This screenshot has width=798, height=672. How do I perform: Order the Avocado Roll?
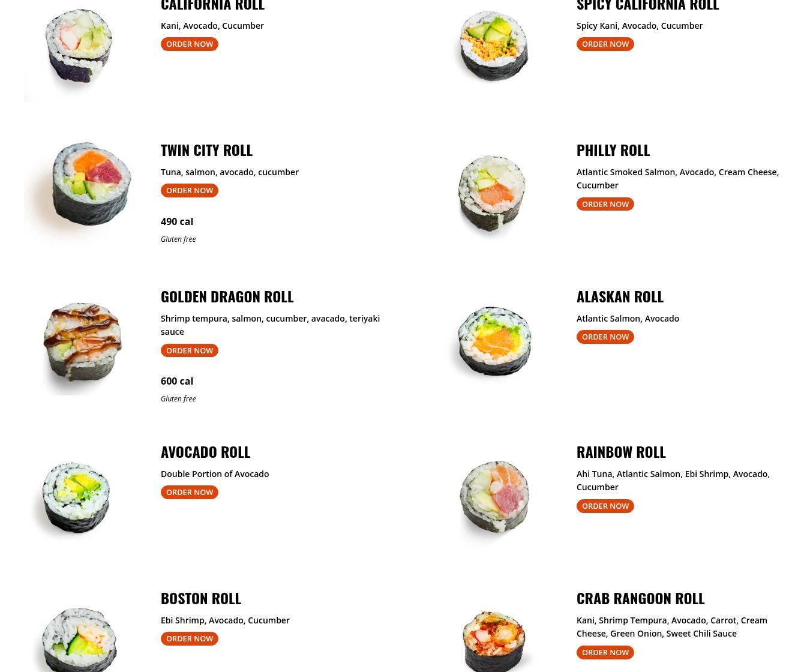tap(190, 492)
